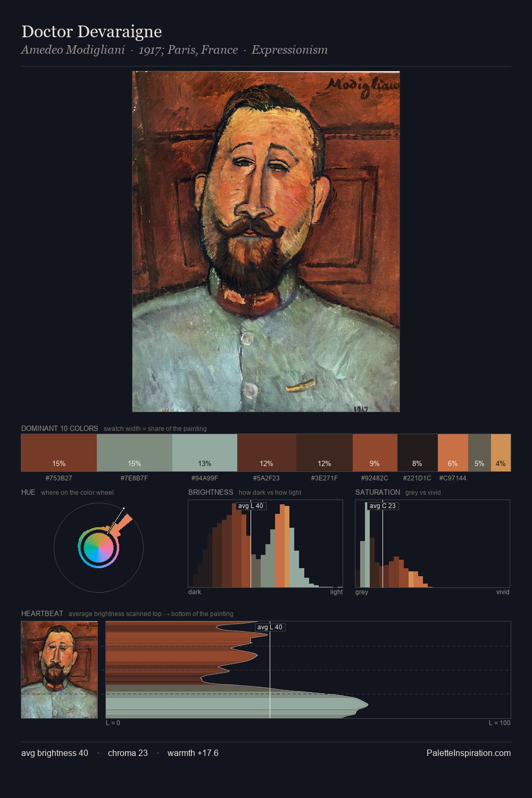Click the heartbeat brightness profile chart

(x=309, y=670)
